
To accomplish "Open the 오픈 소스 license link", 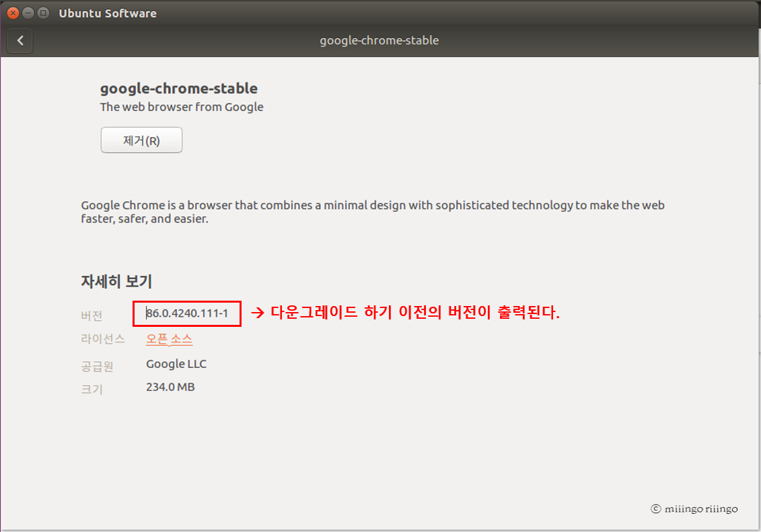I will click(x=169, y=339).
